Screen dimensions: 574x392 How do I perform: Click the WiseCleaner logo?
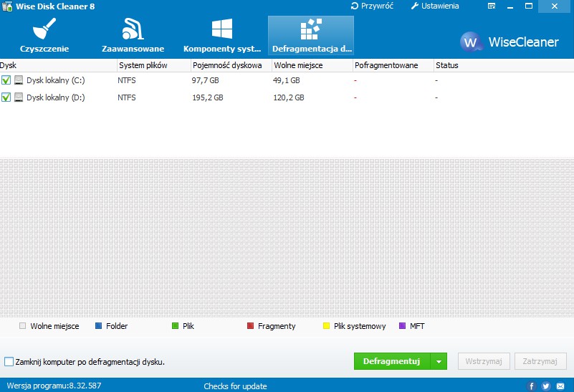[x=510, y=42]
